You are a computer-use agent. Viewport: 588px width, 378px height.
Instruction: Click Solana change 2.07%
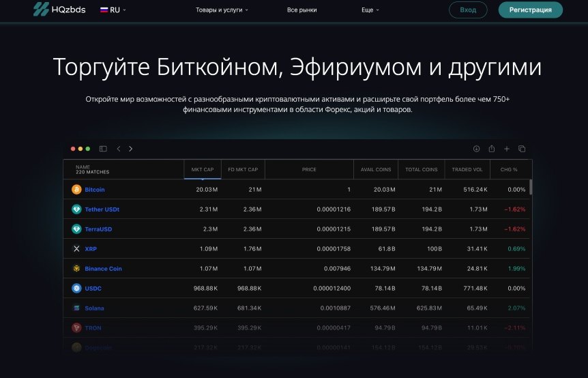point(516,308)
